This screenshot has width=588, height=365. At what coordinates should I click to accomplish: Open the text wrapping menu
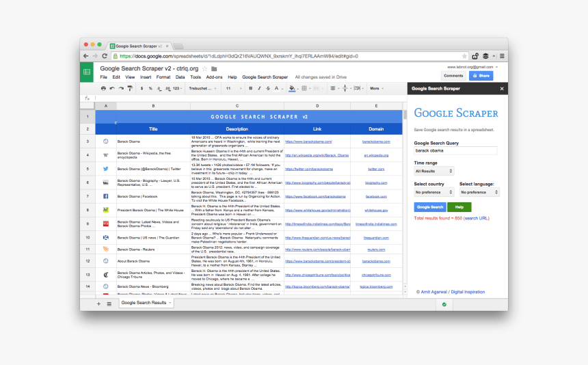(358, 88)
